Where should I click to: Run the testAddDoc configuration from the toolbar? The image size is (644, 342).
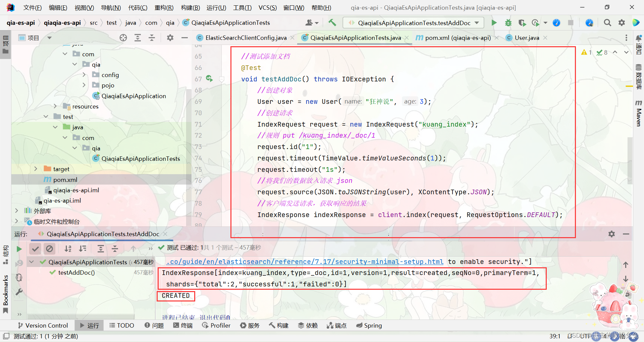coord(494,23)
